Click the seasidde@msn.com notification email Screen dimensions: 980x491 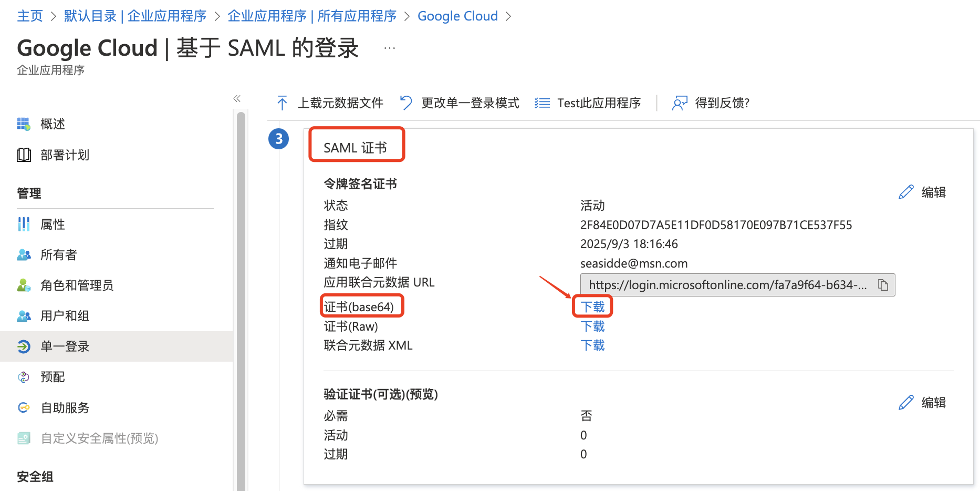tap(634, 263)
